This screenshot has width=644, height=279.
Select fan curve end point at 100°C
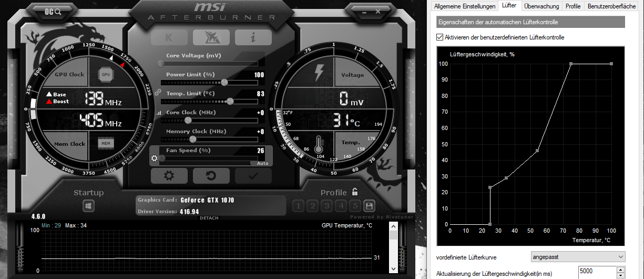coord(611,64)
